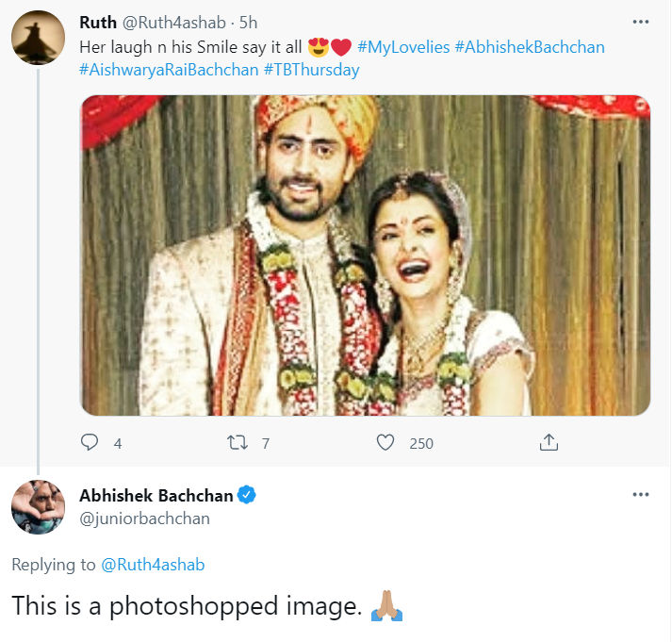Retweet Ruth's wedding photo tweet
Image resolution: width=672 pixels, height=642 pixels.
tap(238, 442)
